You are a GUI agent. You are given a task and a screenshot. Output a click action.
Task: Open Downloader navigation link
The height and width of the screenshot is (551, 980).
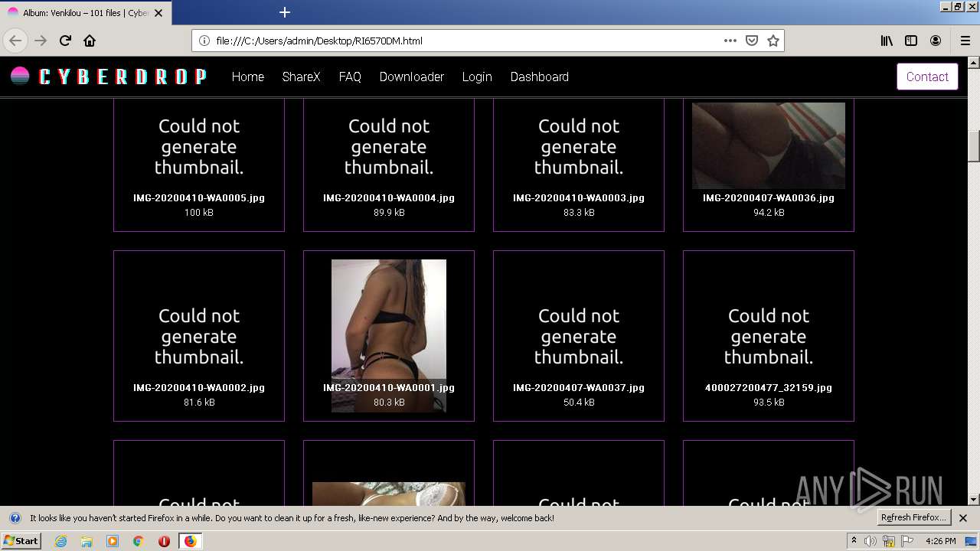pos(412,77)
